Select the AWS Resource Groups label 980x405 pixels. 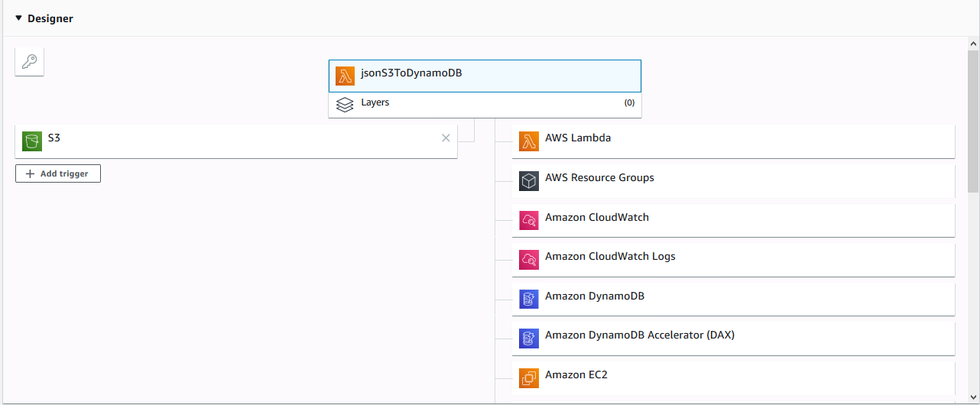click(599, 178)
